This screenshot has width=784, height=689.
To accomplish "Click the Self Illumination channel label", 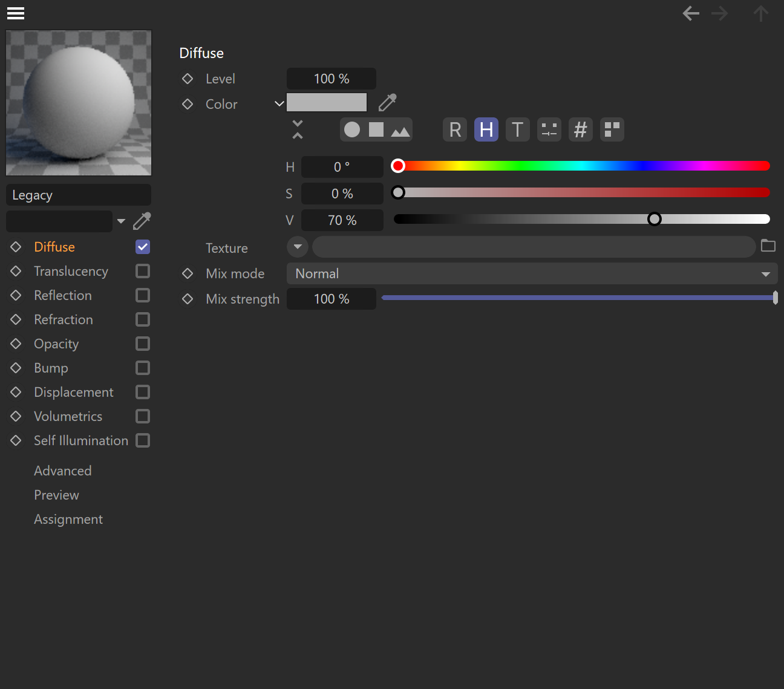I will pos(81,440).
